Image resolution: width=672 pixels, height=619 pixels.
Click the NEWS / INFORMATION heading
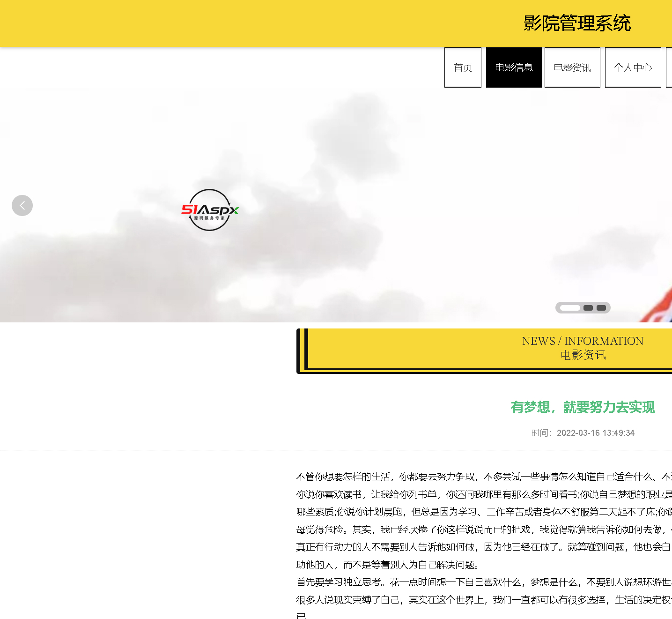583,341
